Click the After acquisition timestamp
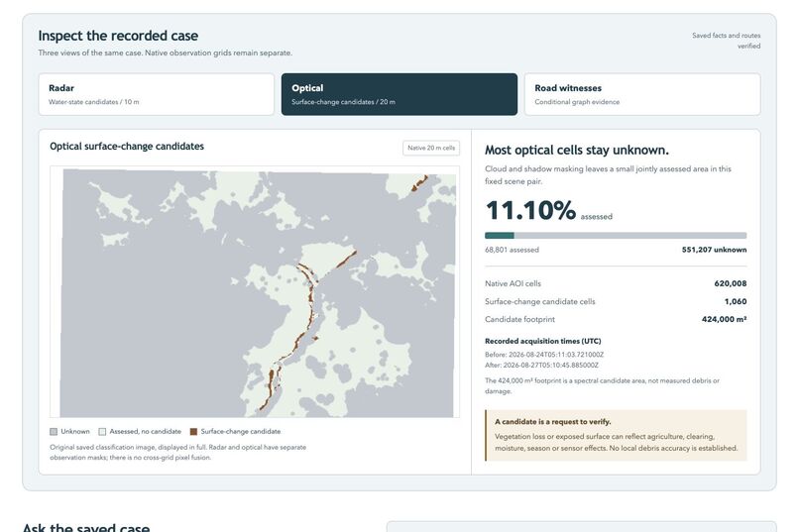Viewport: 799px width, 532px height. point(541,365)
